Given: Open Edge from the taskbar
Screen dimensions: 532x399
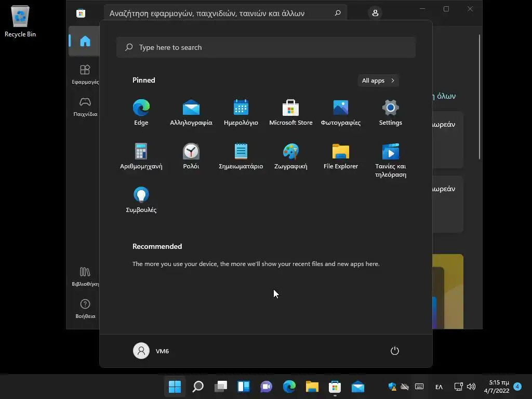Looking at the screenshot, I should click(x=289, y=387).
